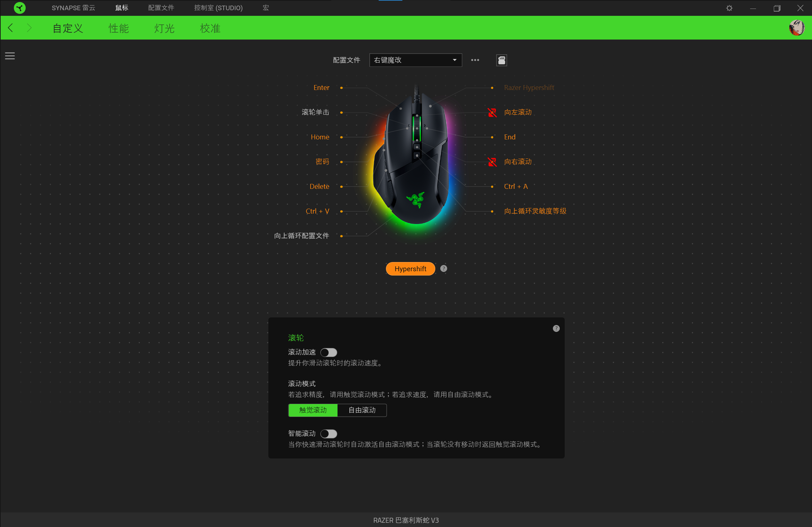Open the 配置文件 top tab
Image resolution: width=812 pixels, height=527 pixels.
click(x=161, y=8)
